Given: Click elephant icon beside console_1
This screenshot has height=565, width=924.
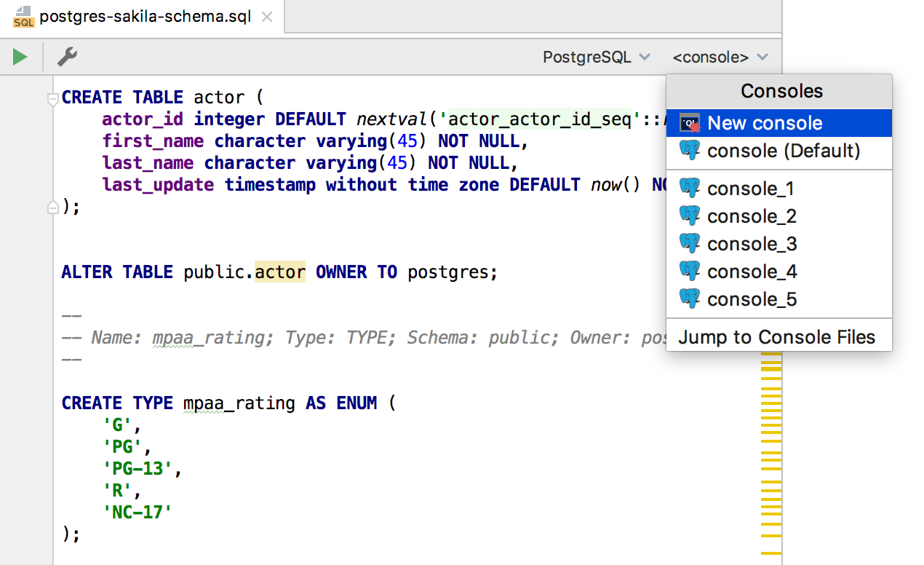Looking at the screenshot, I should point(690,189).
